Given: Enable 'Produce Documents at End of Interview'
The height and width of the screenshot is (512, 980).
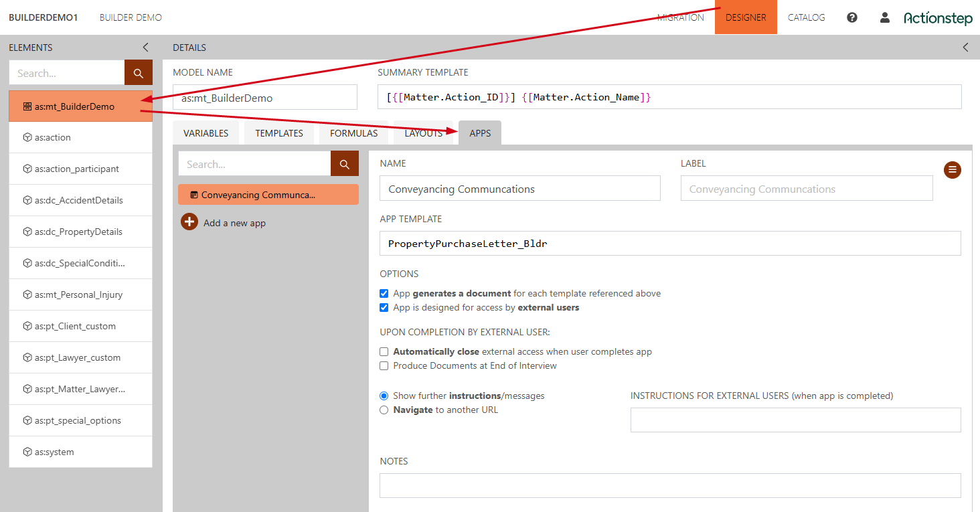Looking at the screenshot, I should 384,365.
